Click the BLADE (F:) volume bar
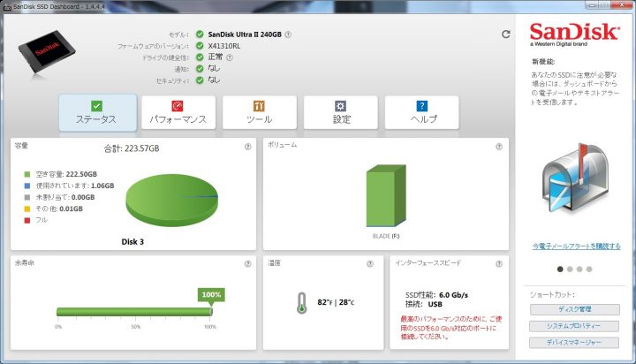 [386, 195]
